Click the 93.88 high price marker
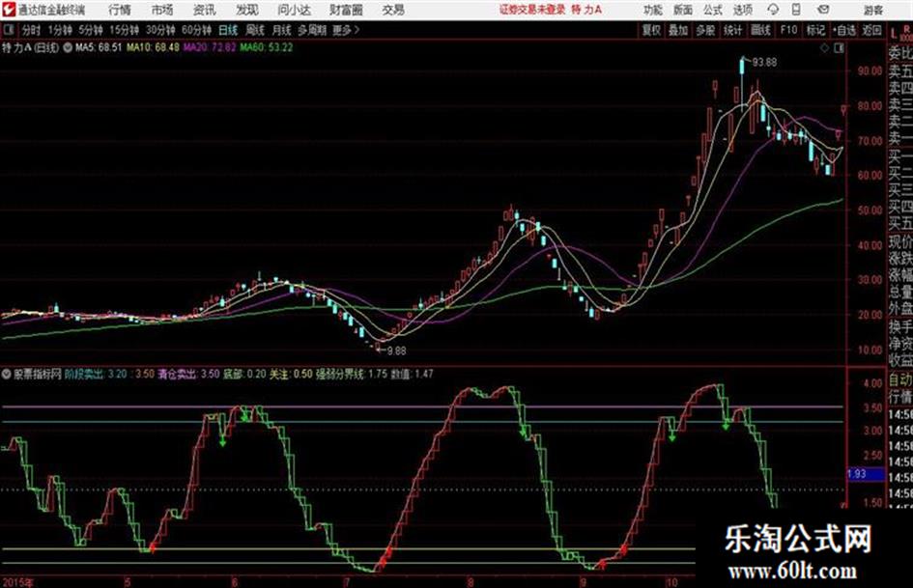 (x=764, y=62)
